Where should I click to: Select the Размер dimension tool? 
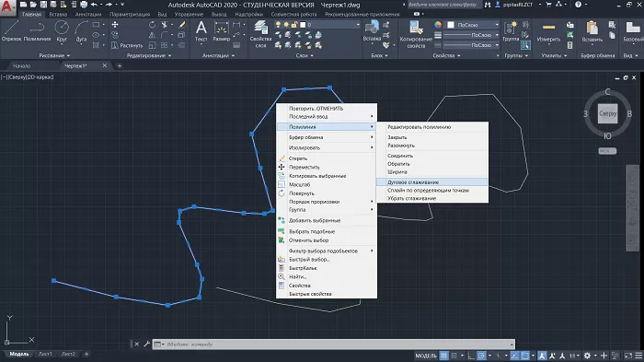tap(222, 30)
